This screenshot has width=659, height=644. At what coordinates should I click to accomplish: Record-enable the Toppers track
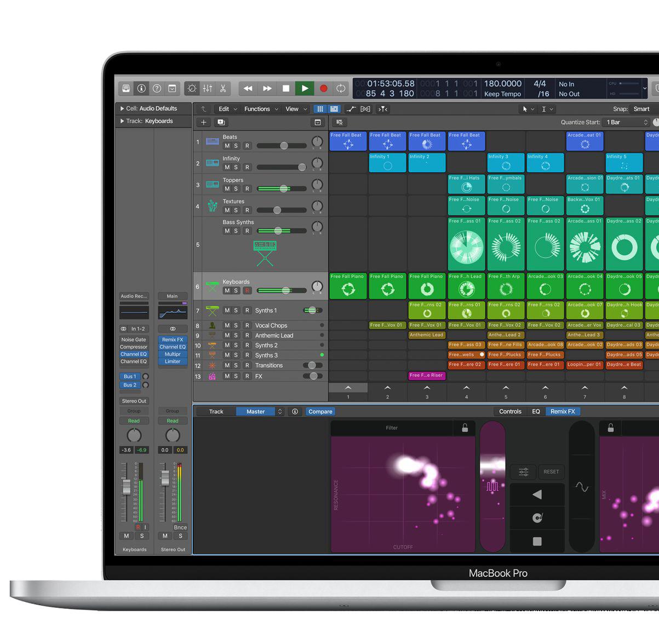[x=247, y=189]
